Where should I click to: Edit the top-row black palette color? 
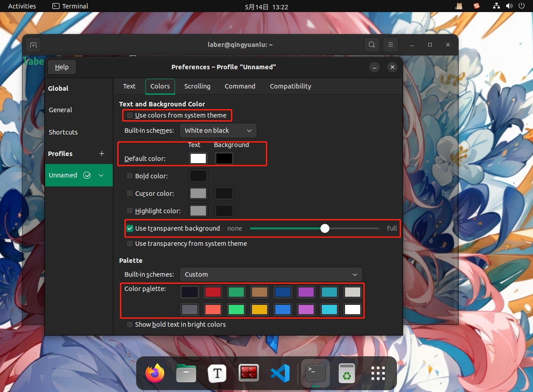(x=190, y=292)
